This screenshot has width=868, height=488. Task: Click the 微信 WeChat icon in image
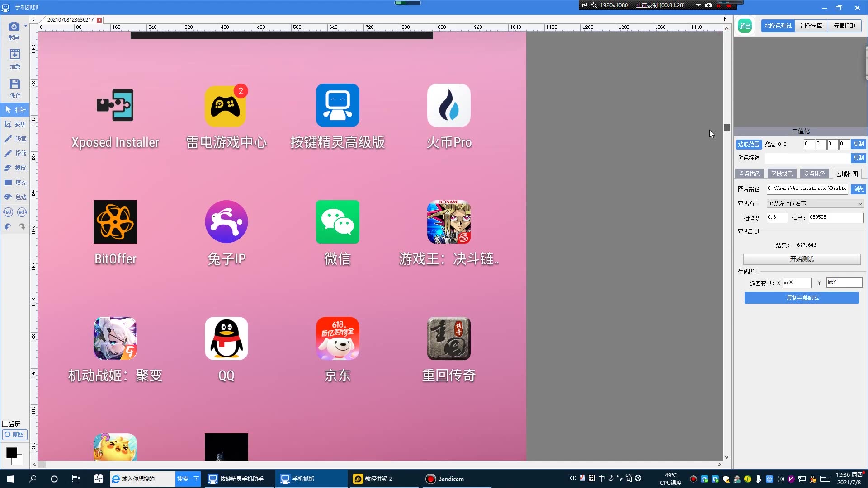click(x=338, y=222)
